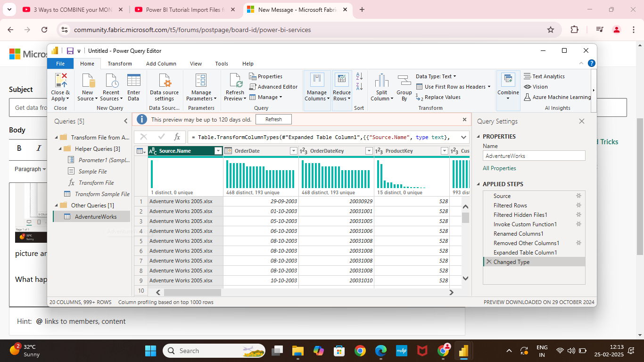Viewport: 644px width, 362px height.
Task: Open the Advanced Editor
Action: click(x=273, y=87)
